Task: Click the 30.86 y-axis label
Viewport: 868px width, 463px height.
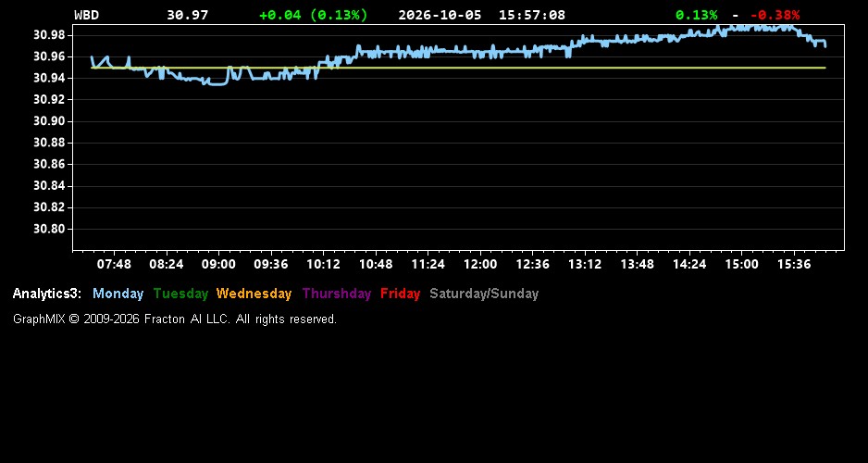Action: (49, 165)
